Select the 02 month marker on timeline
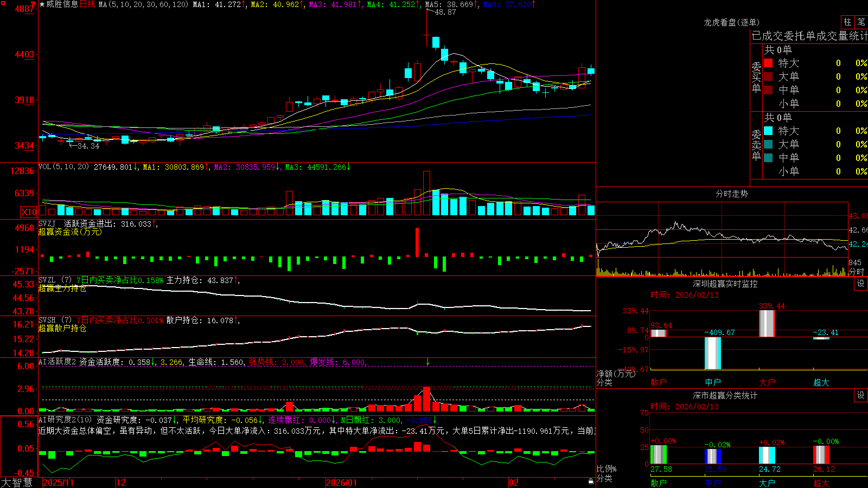The width and height of the screenshot is (868, 488). click(514, 483)
